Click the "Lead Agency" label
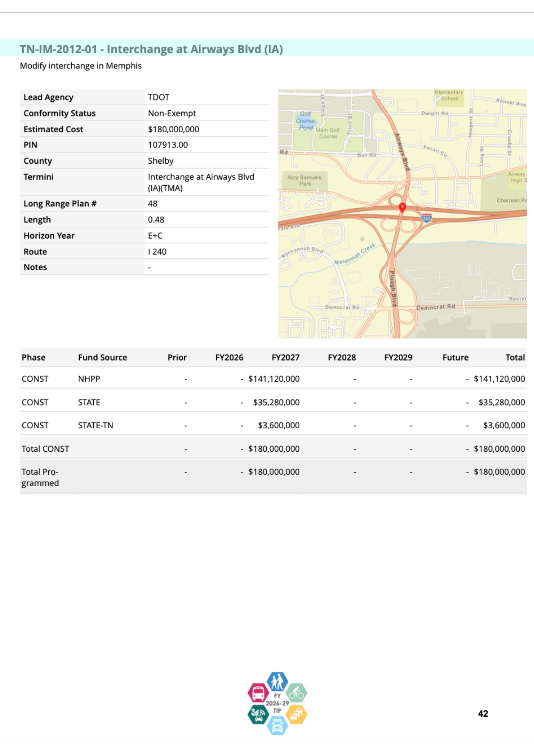This screenshot has width=534, height=756. (48, 97)
